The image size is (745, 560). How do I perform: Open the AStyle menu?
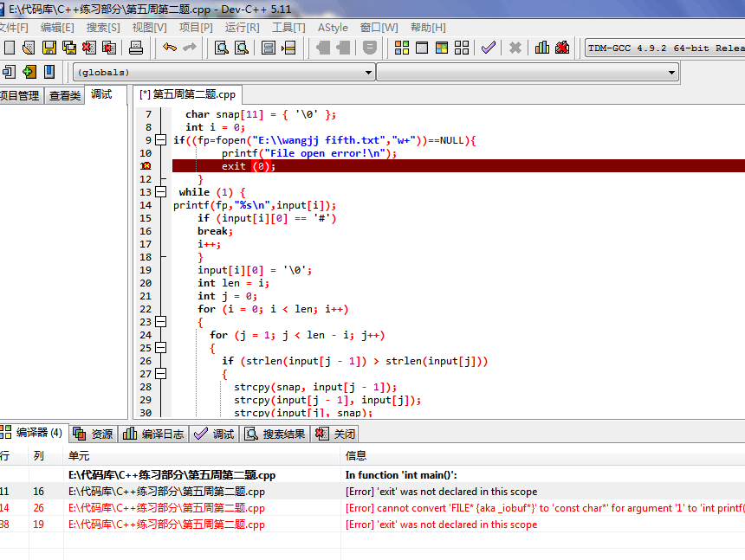tap(333, 28)
